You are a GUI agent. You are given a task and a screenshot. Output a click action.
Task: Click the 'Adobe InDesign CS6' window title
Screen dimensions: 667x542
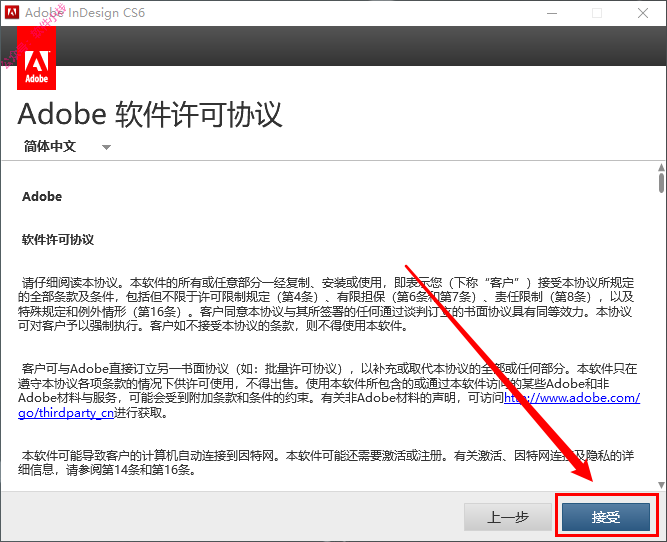[x=85, y=13]
